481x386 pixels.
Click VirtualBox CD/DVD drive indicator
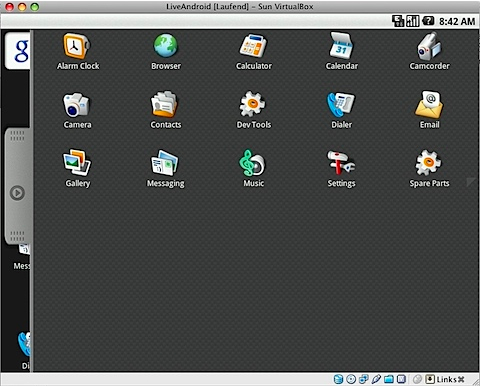[x=351, y=379]
